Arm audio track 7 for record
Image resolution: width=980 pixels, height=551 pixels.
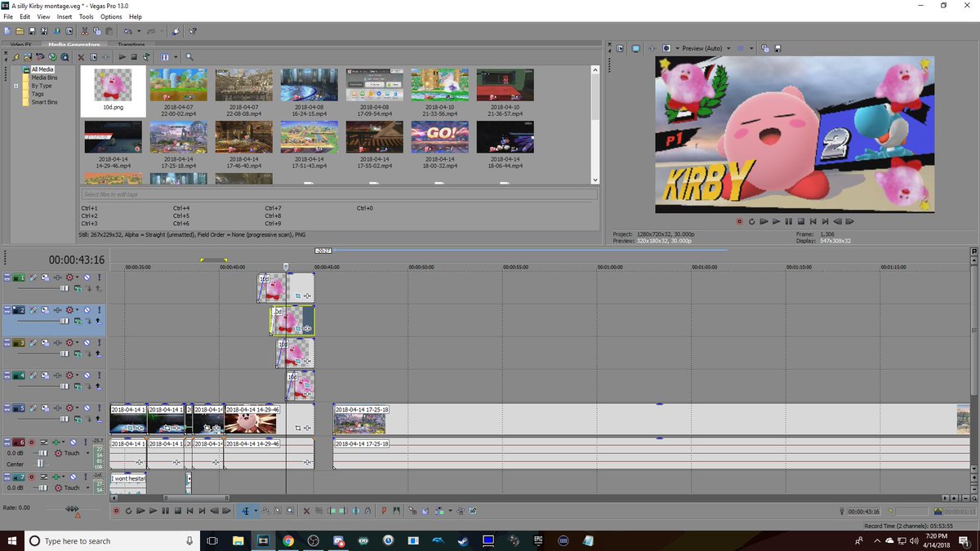32,477
